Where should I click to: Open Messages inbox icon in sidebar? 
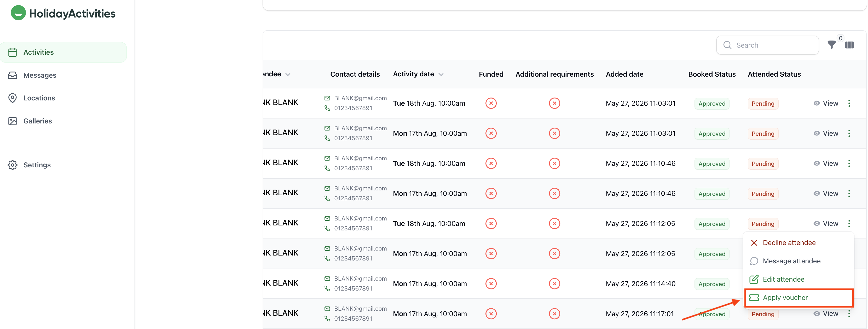13,75
